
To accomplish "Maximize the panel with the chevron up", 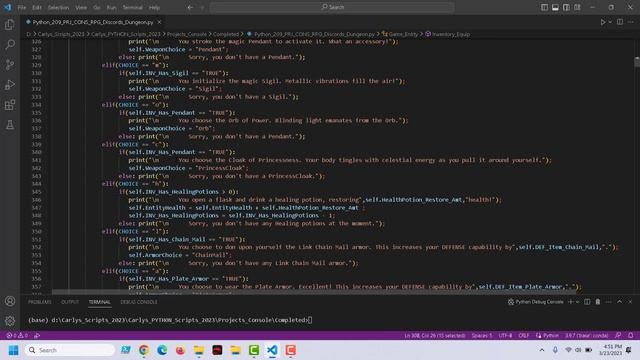I will point(620,302).
